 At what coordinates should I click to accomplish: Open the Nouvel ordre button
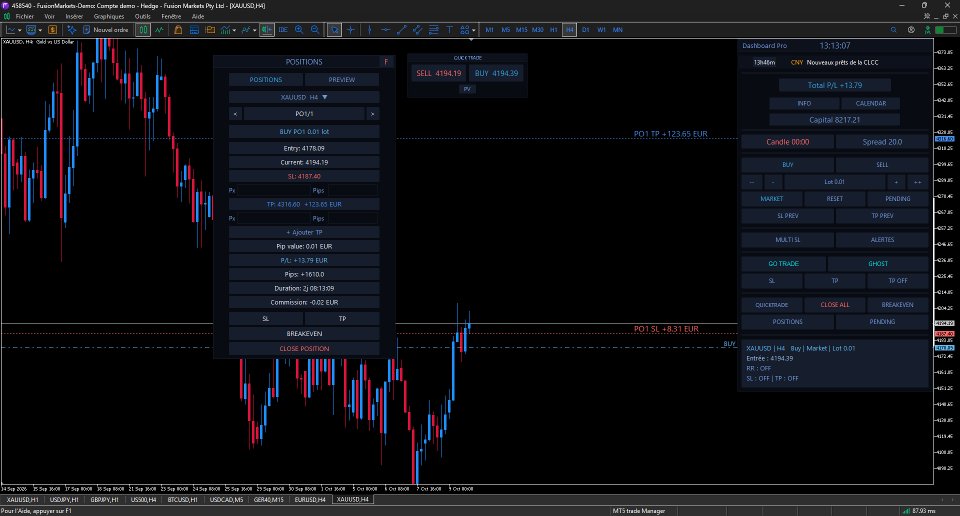point(105,29)
